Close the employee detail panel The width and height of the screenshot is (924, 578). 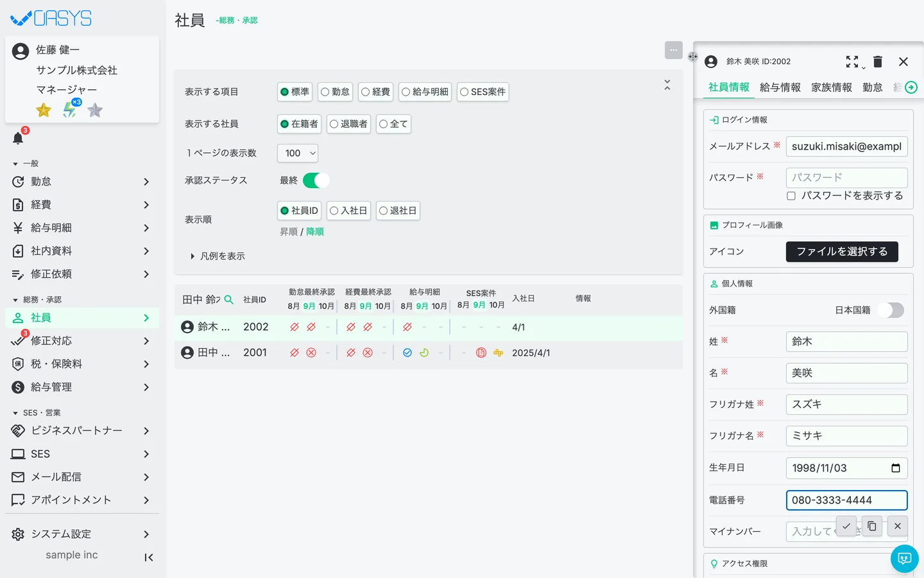point(903,62)
